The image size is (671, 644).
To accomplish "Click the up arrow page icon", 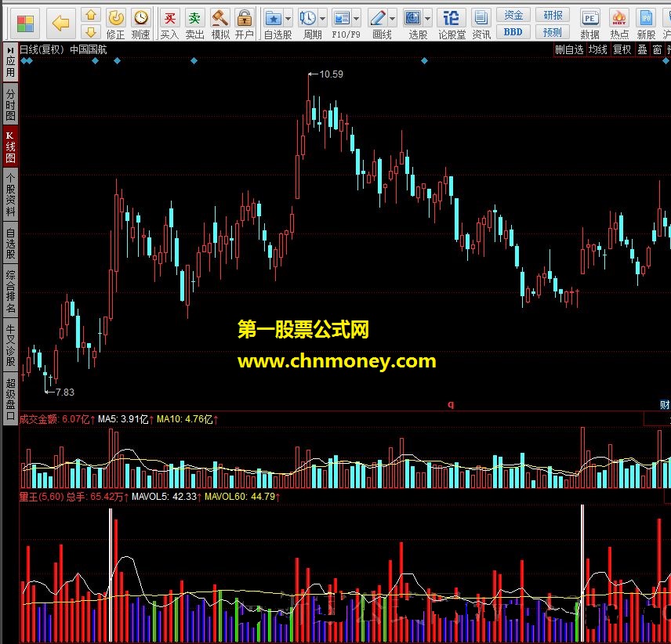I will pyautogui.click(x=91, y=16).
